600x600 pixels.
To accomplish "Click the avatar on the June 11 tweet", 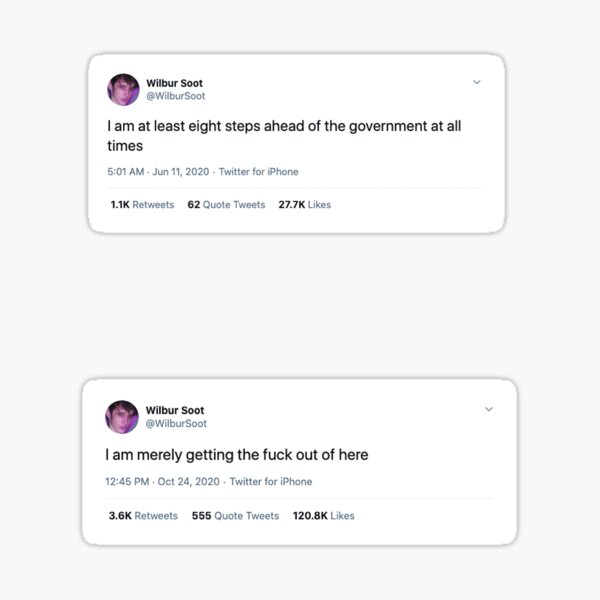I will pyautogui.click(x=122, y=89).
